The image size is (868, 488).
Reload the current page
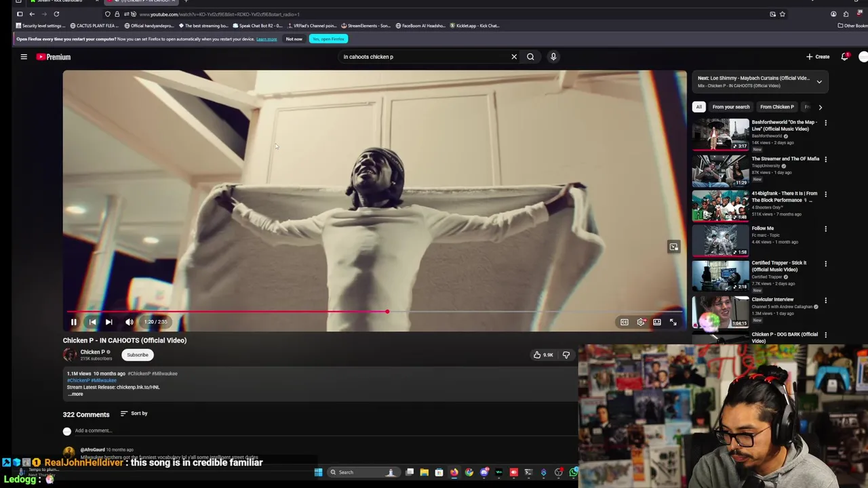tap(56, 14)
